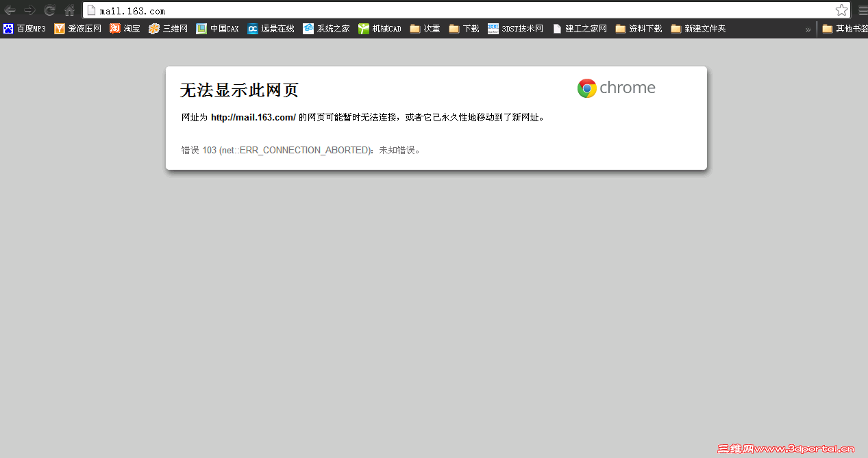Image resolution: width=868 pixels, height=458 pixels.
Task: Expand the 资料下载 bookmark folder
Action: [639, 29]
